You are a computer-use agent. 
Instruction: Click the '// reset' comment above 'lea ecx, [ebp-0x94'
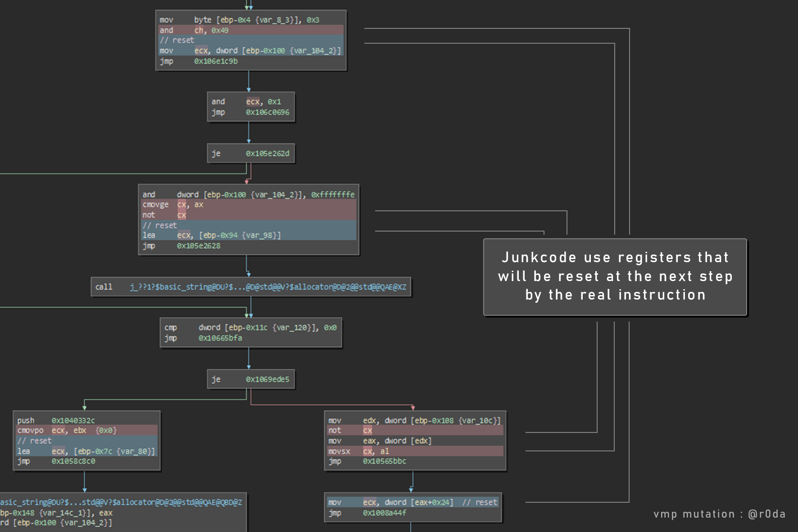coord(159,225)
